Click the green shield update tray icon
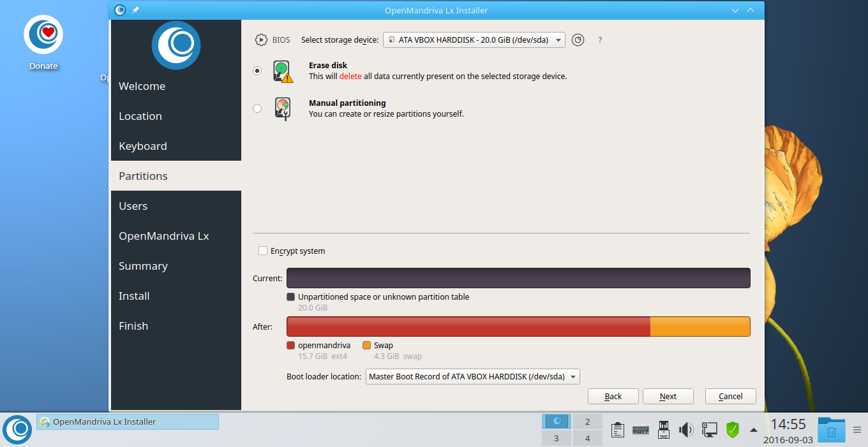868x447 pixels. [733, 430]
